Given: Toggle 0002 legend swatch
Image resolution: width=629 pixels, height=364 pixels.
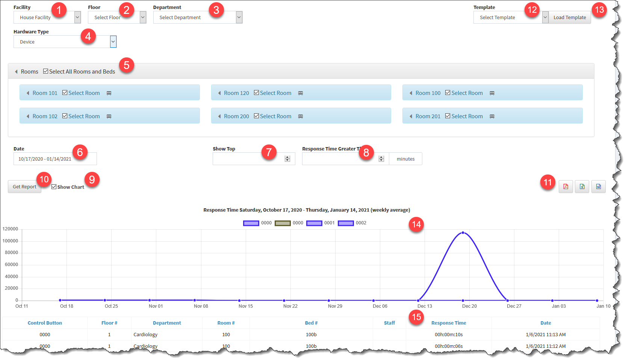Looking at the screenshot, I should pos(346,223).
